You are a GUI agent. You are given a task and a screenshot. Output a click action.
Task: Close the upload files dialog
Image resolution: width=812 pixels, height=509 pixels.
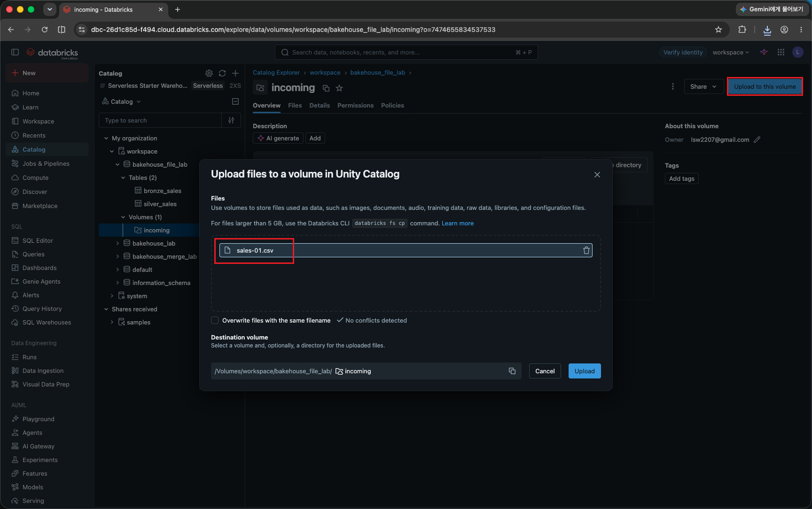click(x=597, y=175)
